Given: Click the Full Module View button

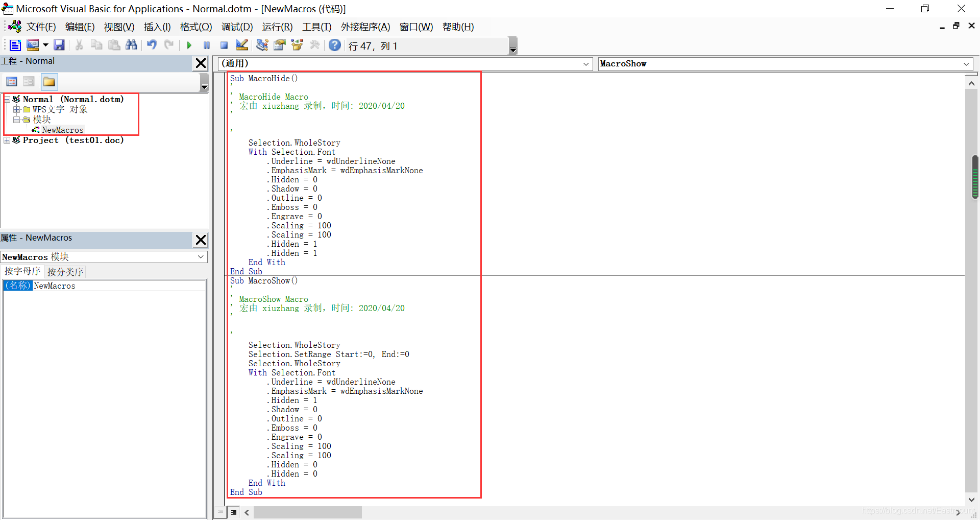Looking at the screenshot, I should [x=234, y=512].
